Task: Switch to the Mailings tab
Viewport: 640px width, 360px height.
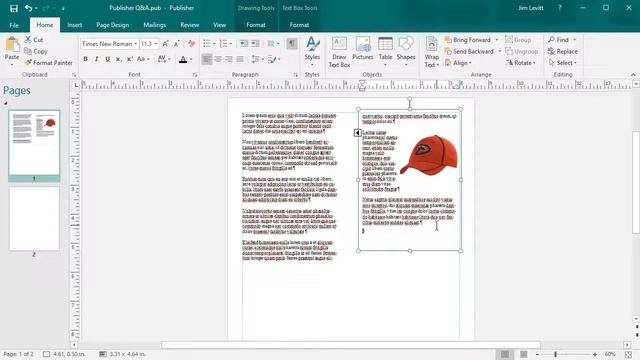Action: [155, 25]
